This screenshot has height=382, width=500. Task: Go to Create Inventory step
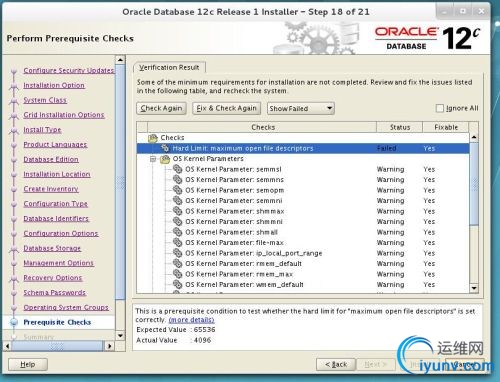(x=51, y=189)
